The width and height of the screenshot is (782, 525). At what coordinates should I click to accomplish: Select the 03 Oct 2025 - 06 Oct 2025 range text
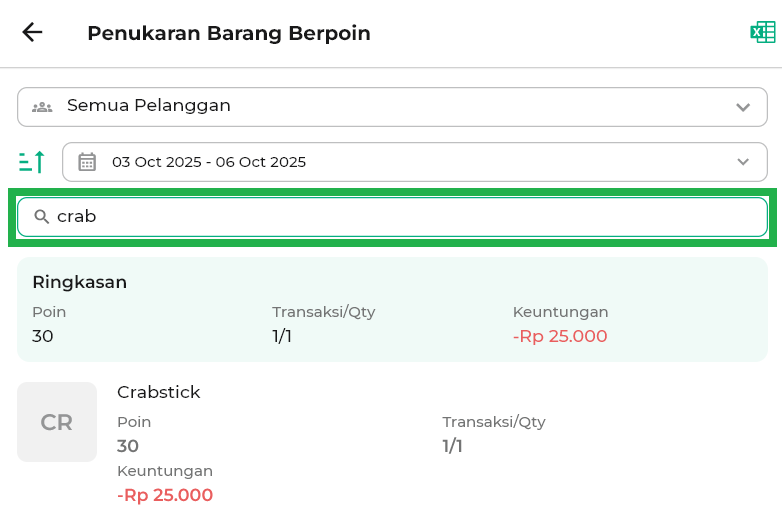tap(209, 162)
